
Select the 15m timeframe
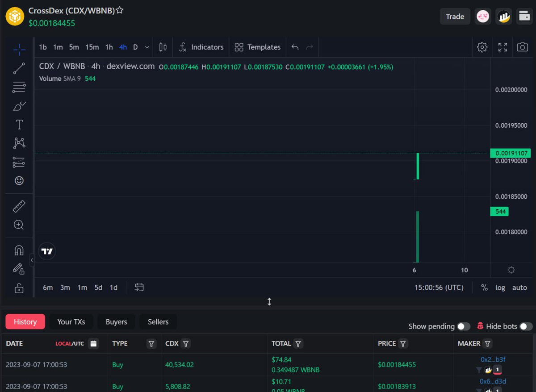click(92, 47)
